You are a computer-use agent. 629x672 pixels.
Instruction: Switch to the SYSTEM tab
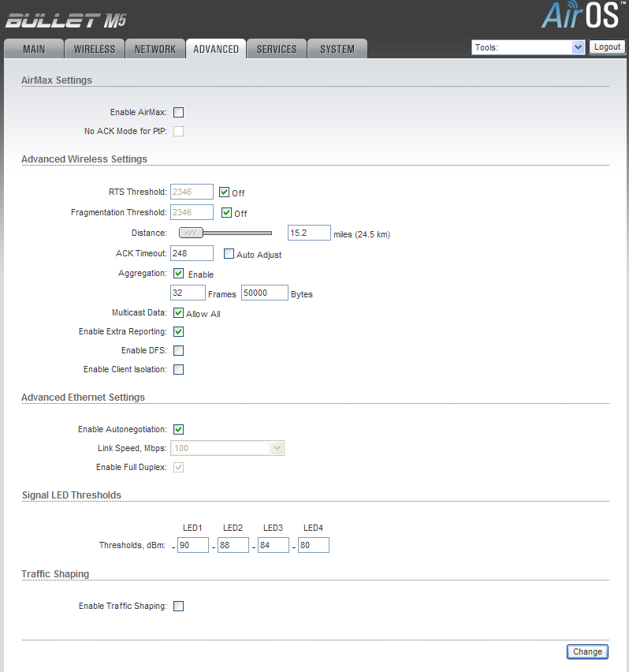tap(337, 49)
